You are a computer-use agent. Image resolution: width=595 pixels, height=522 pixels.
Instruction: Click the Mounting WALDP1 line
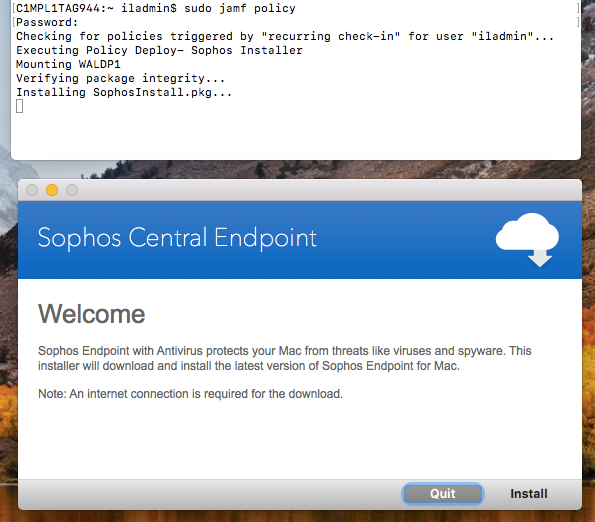68,64
